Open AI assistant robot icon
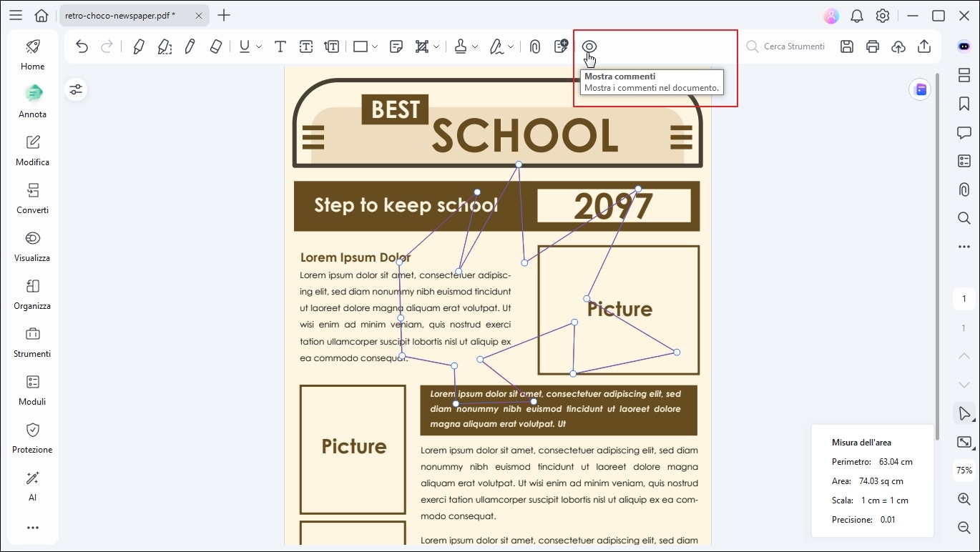The height and width of the screenshot is (552, 980). click(964, 46)
